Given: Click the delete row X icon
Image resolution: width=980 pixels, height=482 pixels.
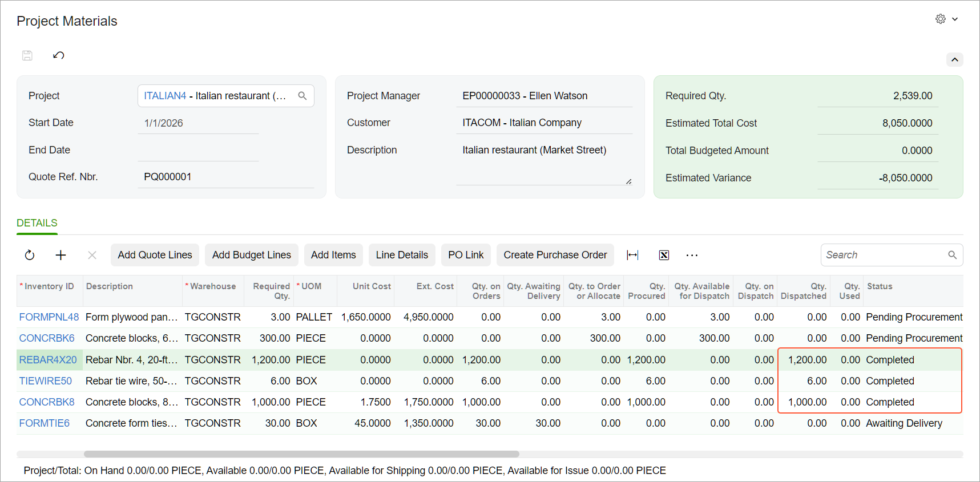Looking at the screenshot, I should (92, 255).
